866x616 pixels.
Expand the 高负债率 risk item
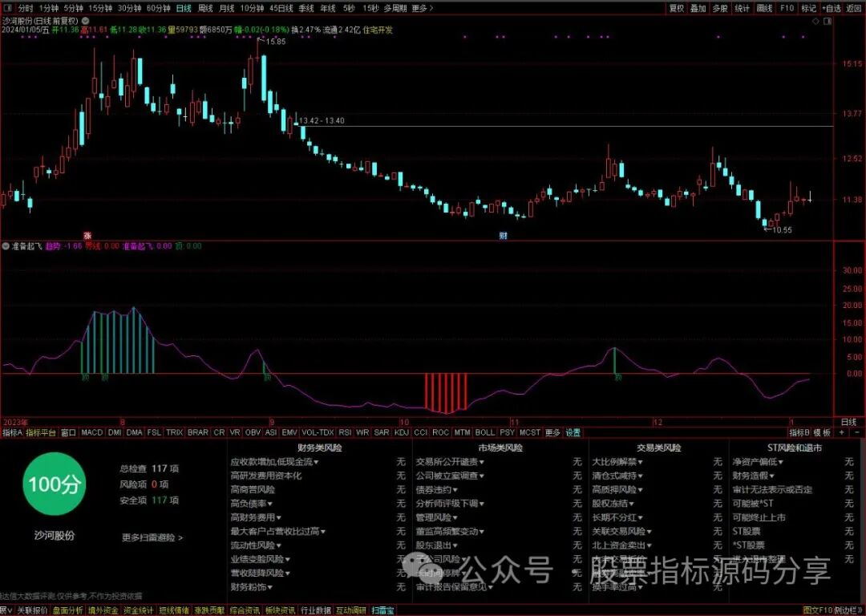(x=251, y=503)
